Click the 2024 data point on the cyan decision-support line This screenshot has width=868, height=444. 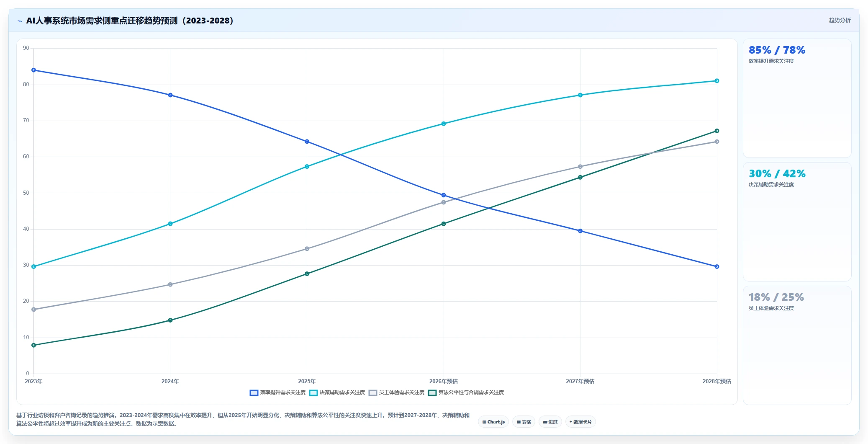[170, 224]
